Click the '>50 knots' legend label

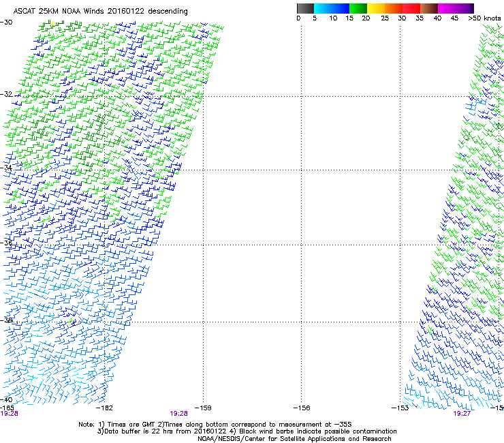point(484,18)
